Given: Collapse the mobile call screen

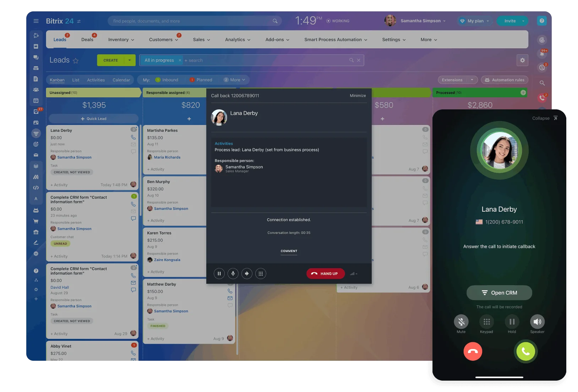Looking at the screenshot, I should (545, 118).
